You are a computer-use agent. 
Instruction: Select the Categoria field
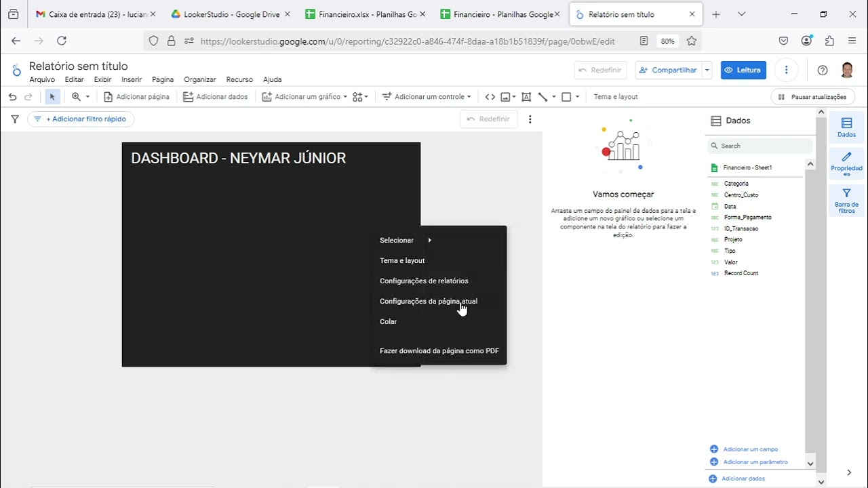(x=736, y=184)
